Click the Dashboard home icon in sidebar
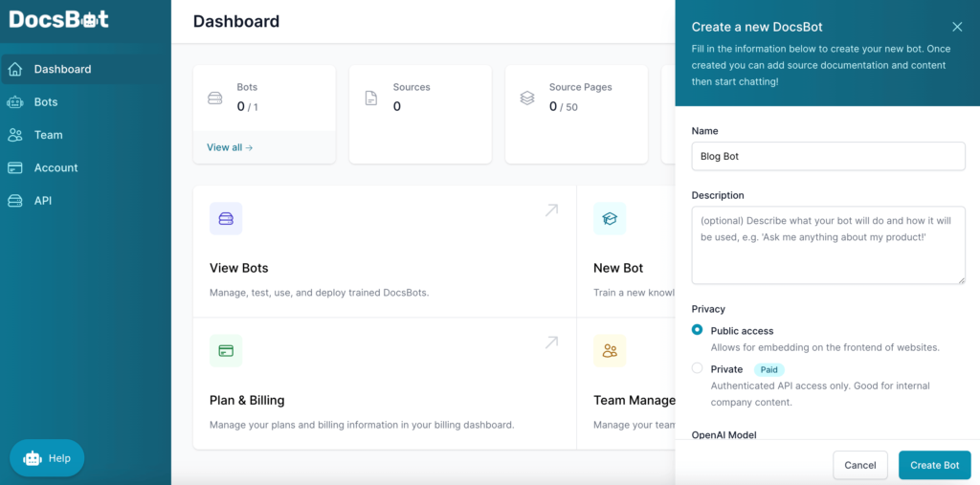 tap(15, 69)
